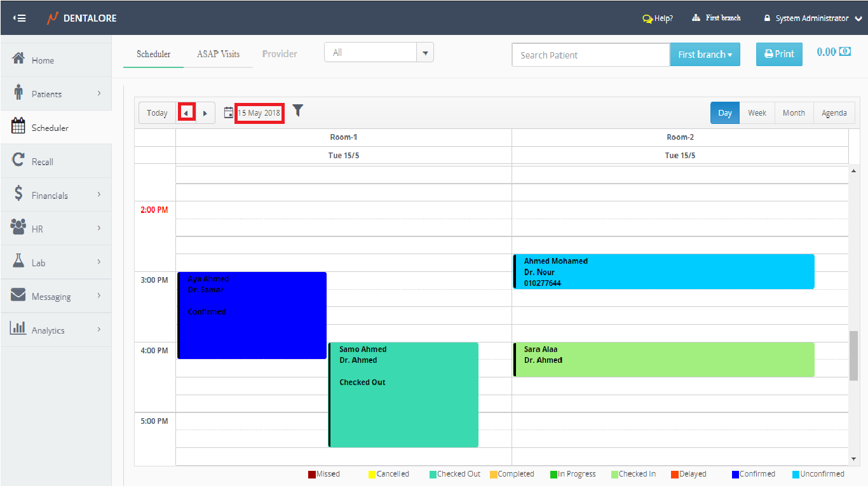Open Recall from the sidebar
Viewport: 868px width, 488px height.
(x=43, y=161)
